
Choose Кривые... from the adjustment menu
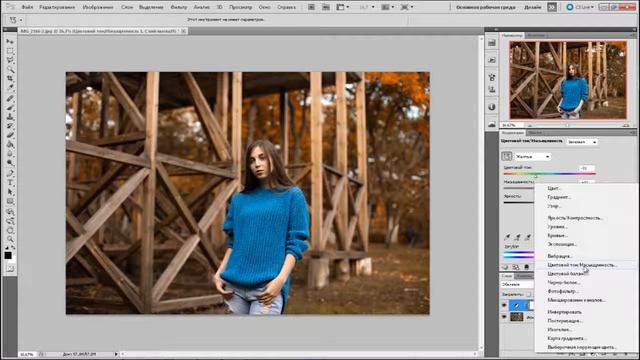click(557, 236)
